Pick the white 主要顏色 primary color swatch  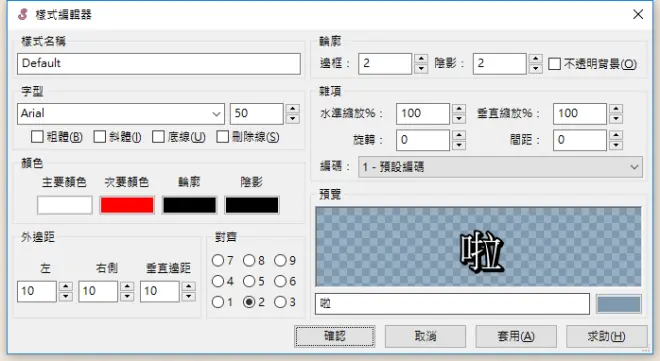point(64,205)
